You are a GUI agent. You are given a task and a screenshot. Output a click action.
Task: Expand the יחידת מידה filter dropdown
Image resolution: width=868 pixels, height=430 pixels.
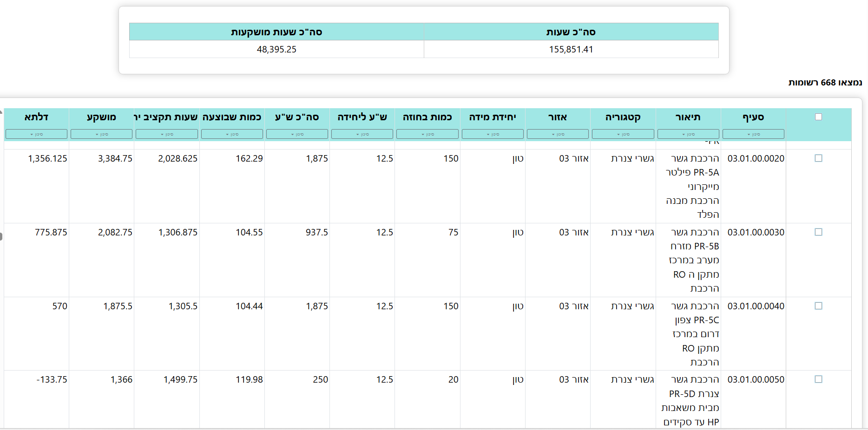(493, 134)
